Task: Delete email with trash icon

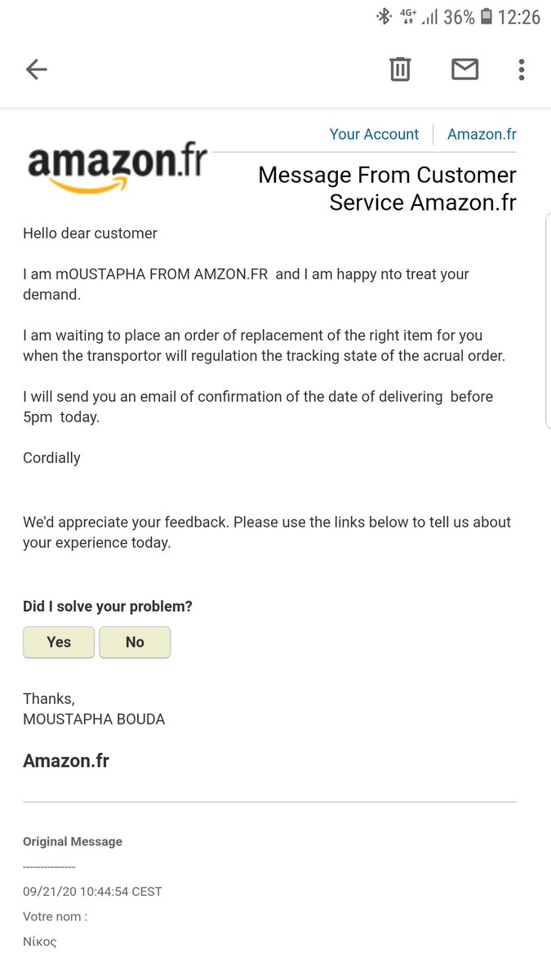Action: 399,69
